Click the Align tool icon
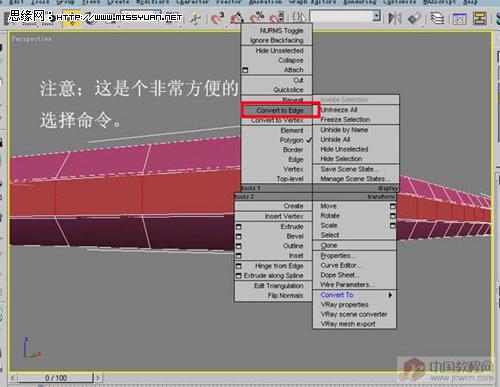 pyautogui.click(x=414, y=18)
